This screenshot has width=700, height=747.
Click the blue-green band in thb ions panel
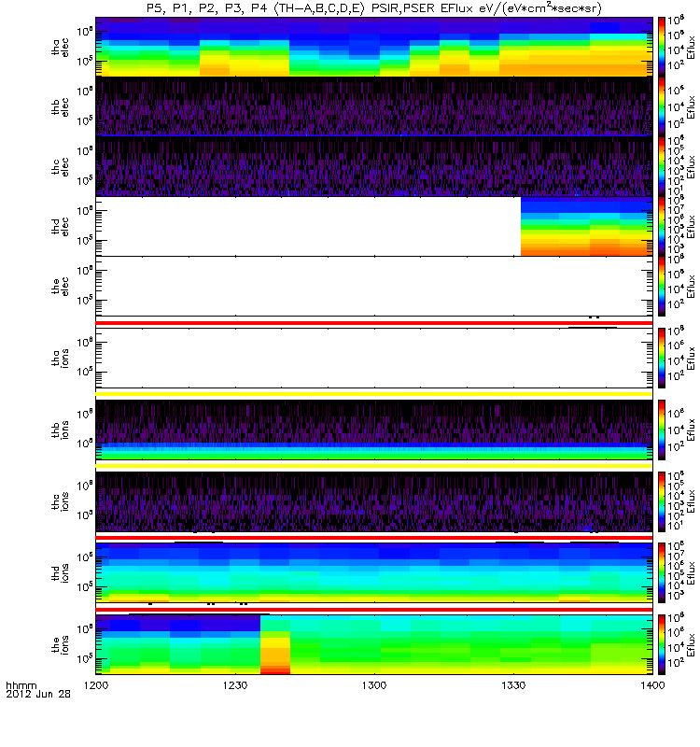pos(374,451)
